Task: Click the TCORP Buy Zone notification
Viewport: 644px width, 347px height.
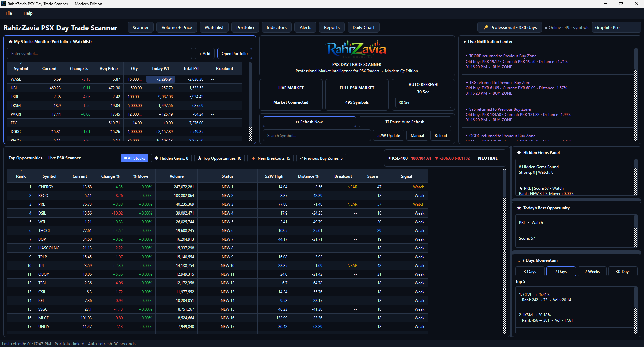Action: click(548, 61)
